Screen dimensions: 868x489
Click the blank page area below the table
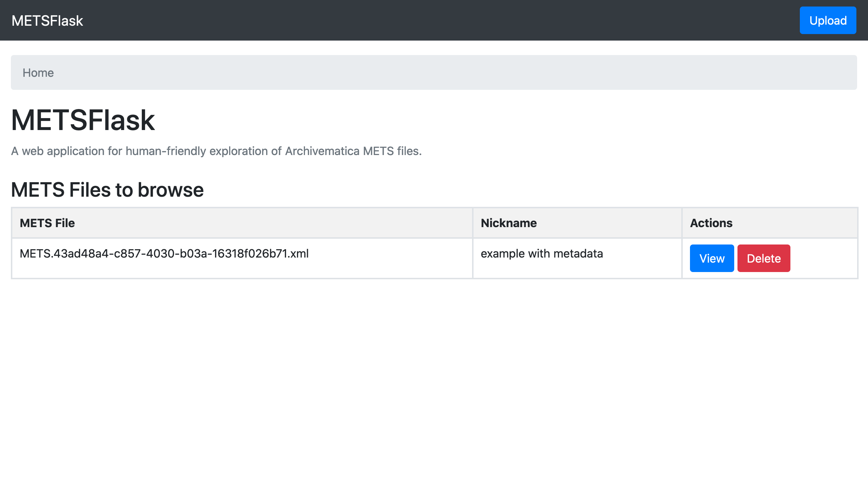[435, 380]
